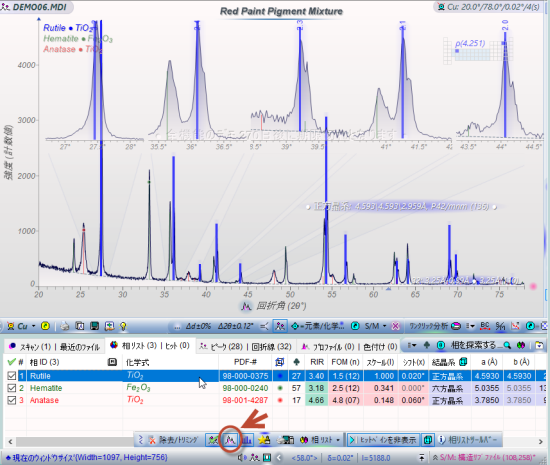
Task: Click the light bulb hint icon
Action: coord(123,326)
